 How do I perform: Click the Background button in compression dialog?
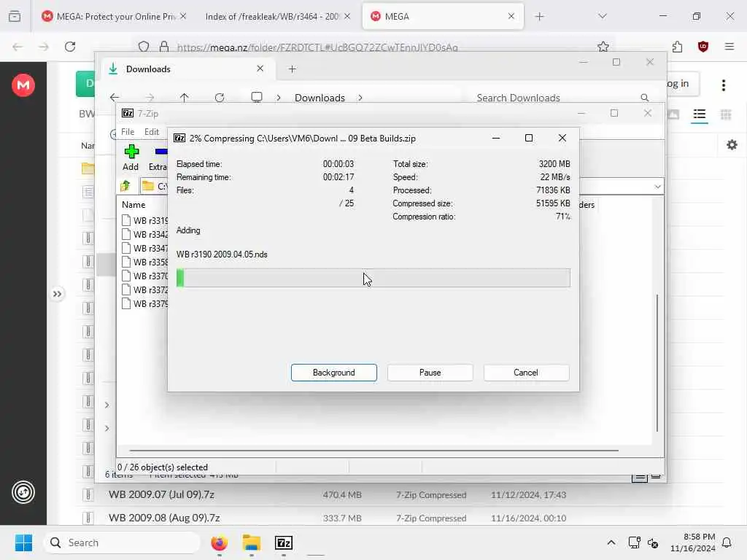333,373
